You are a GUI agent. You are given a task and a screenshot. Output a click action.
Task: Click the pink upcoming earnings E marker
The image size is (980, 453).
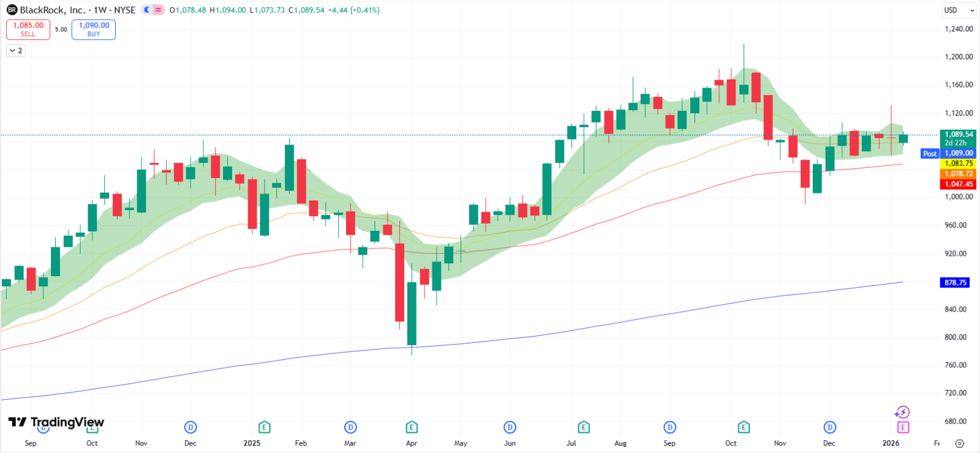pos(903,427)
